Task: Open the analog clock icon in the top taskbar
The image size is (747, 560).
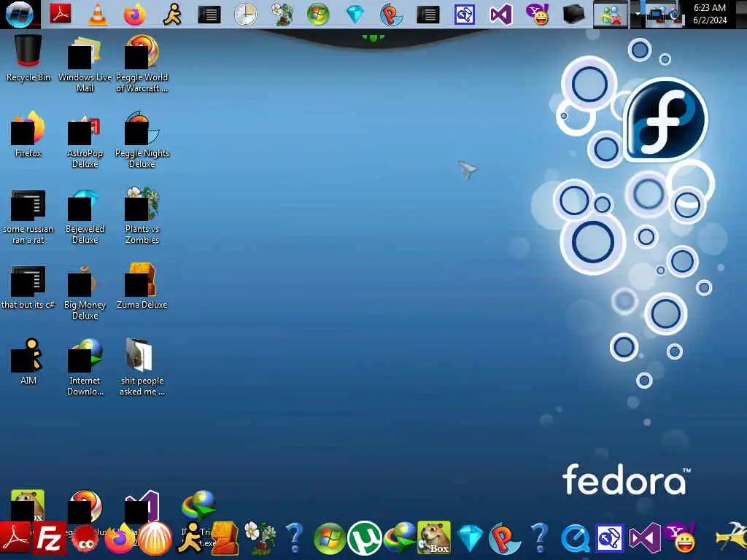Action: 246,15
